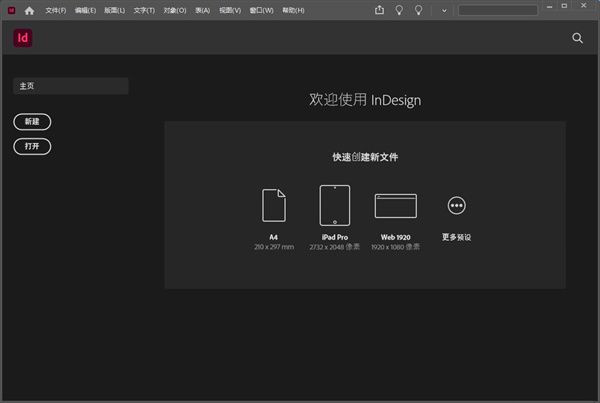Close the InDesign window

(584, 5)
